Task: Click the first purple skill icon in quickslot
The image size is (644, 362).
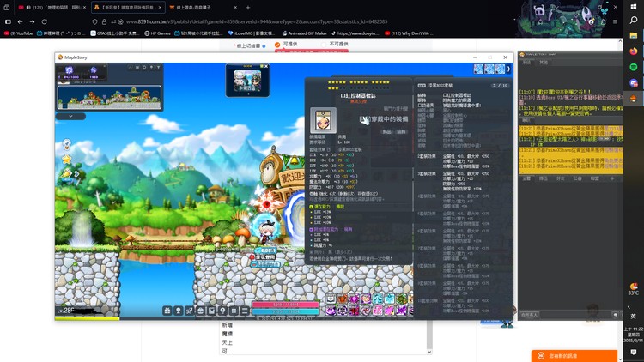Action: 331,311
